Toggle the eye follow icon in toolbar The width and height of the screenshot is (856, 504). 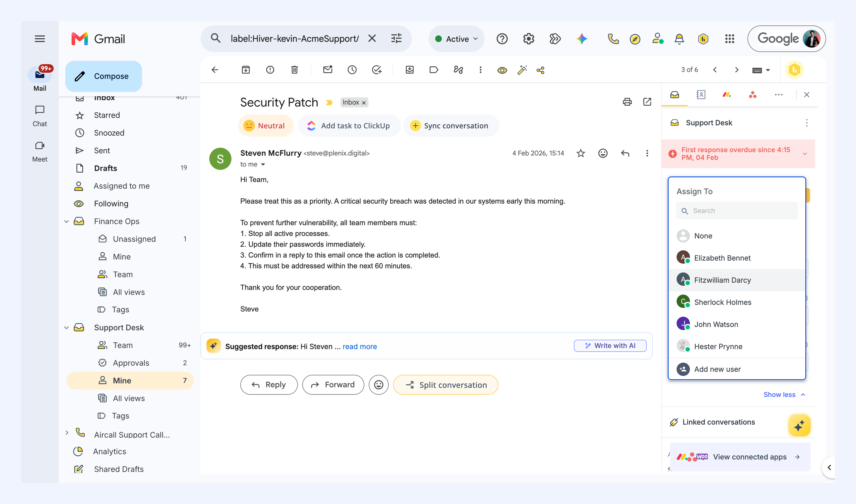502,70
